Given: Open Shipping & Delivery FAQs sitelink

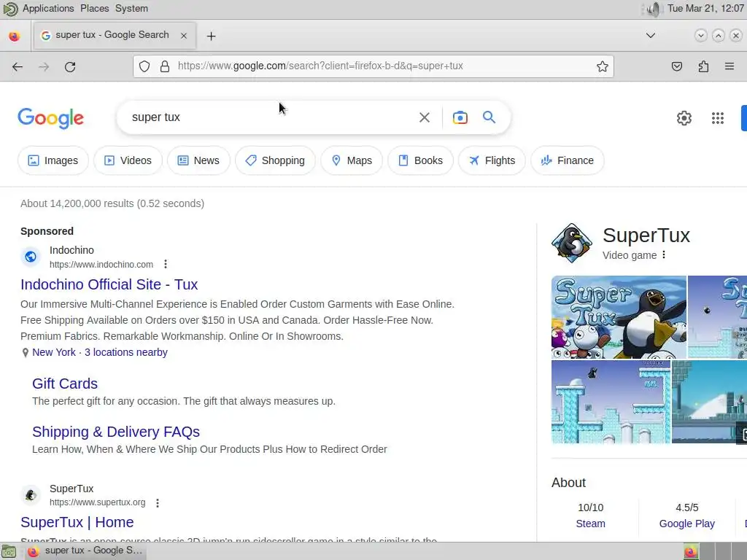Looking at the screenshot, I should 116,432.
